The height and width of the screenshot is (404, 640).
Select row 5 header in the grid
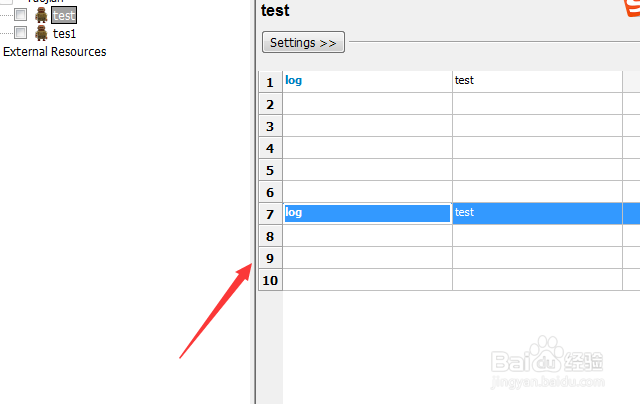(x=270, y=170)
